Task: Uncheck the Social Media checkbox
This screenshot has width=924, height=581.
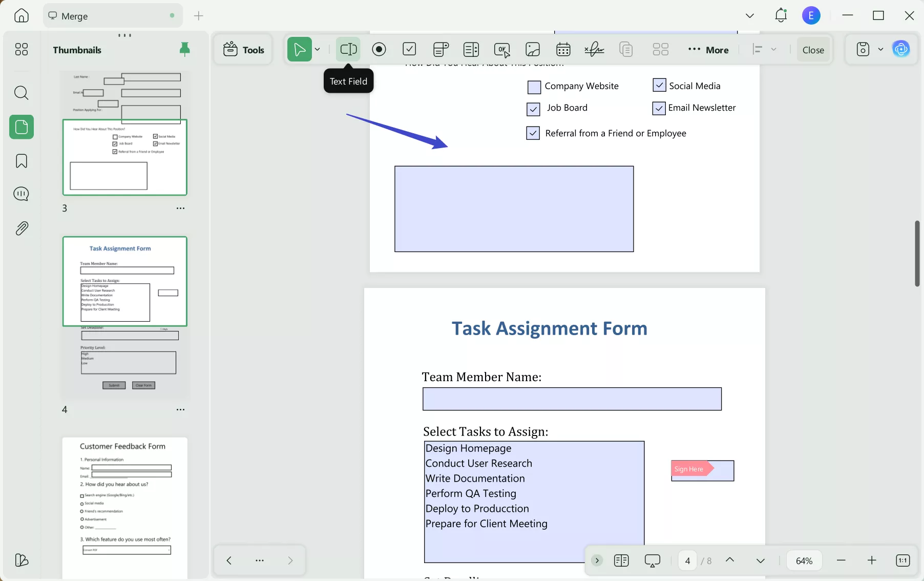Action: click(x=659, y=85)
